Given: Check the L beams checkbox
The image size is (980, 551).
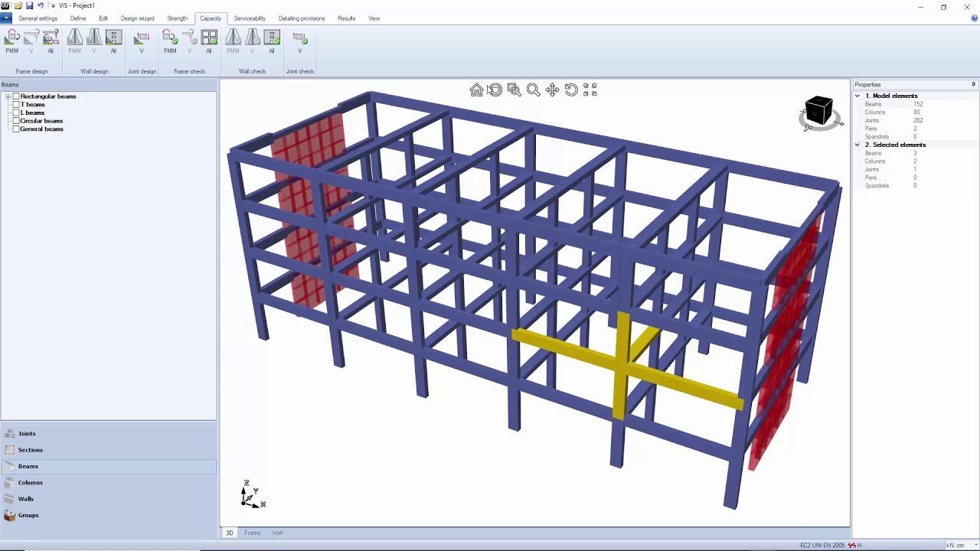Looking at the screenshot, I should coord(16,112).
